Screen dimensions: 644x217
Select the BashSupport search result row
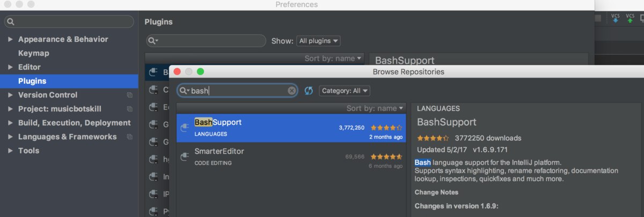(291, 128)
